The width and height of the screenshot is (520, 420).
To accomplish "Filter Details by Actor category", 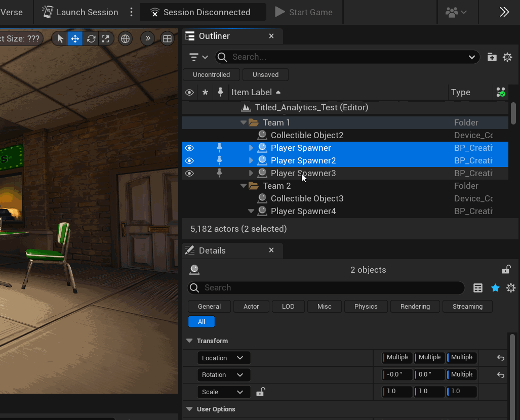I will click(x=251, y=306).
